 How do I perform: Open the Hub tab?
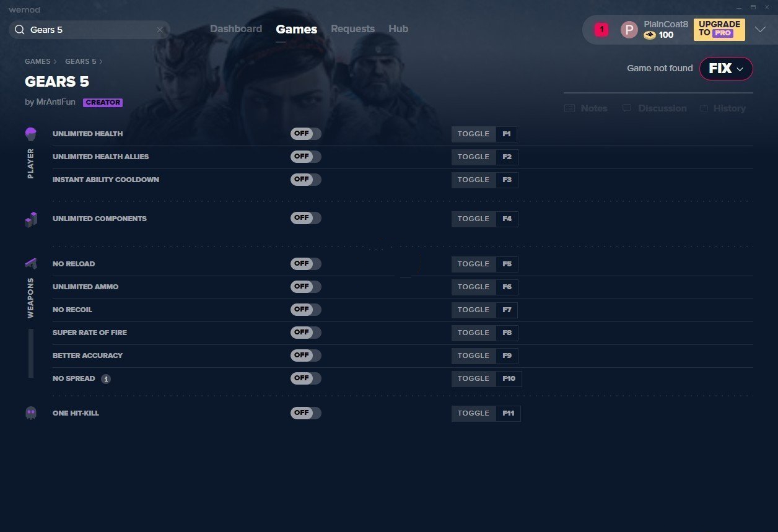398,29
